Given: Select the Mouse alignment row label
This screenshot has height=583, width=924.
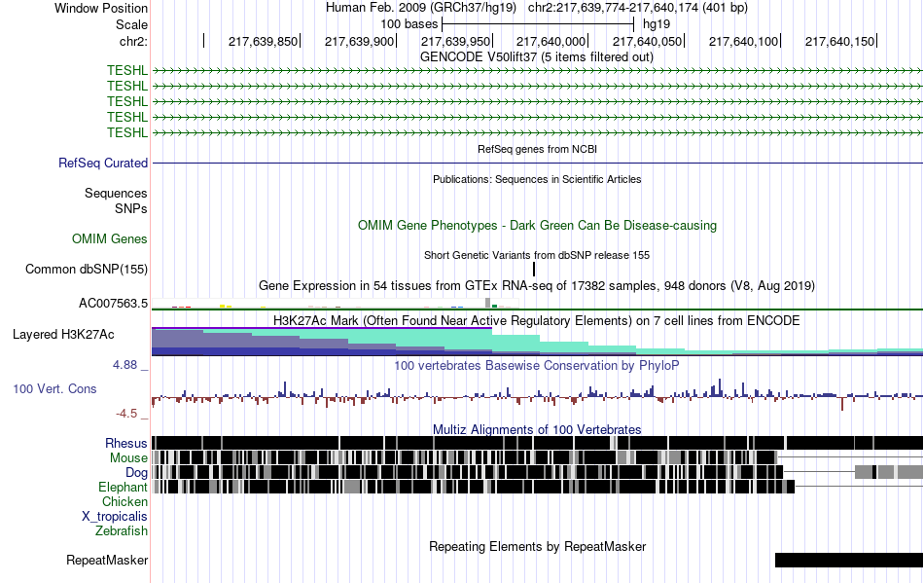Looking at the screenshot, I should click(x=128, y=458).
